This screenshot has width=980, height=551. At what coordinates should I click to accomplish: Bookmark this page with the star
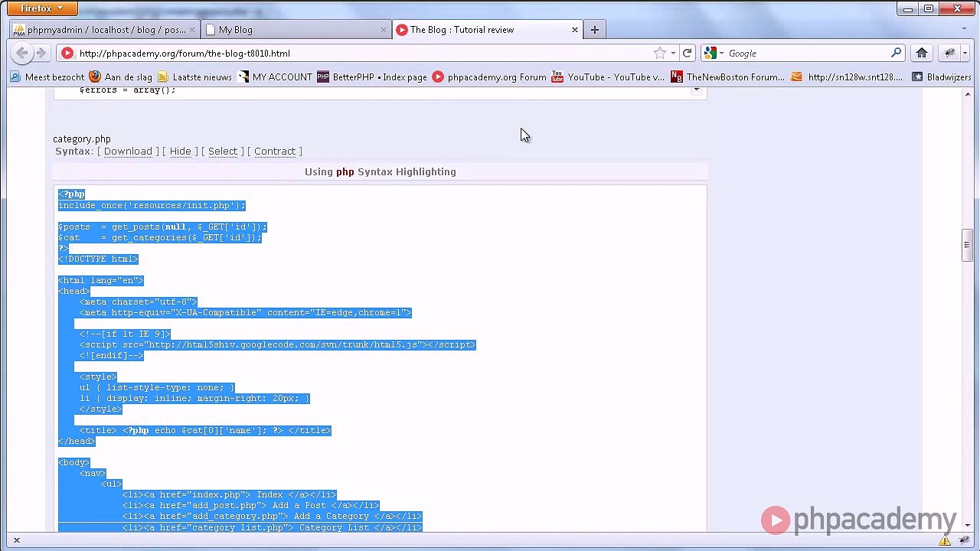pos(660,53)
